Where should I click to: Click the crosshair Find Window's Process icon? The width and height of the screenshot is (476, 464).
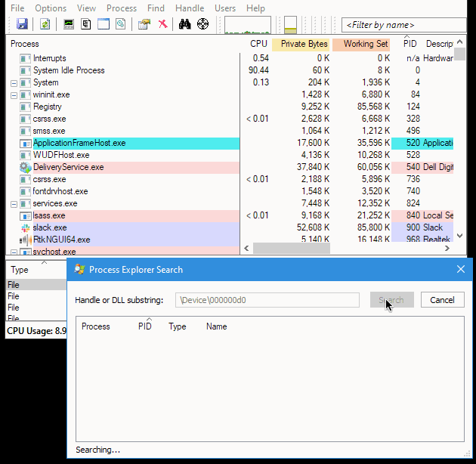[202, 24]
